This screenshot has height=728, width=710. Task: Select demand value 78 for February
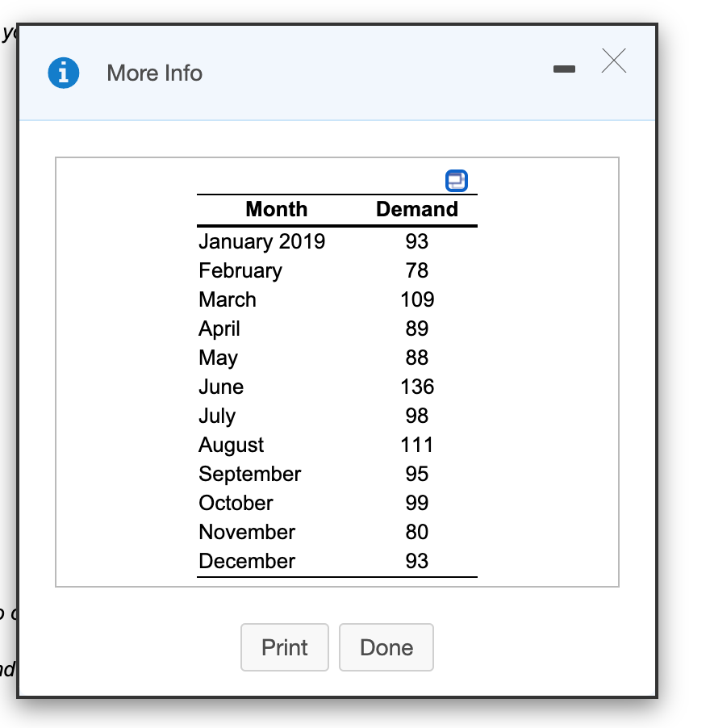point(416,270)
